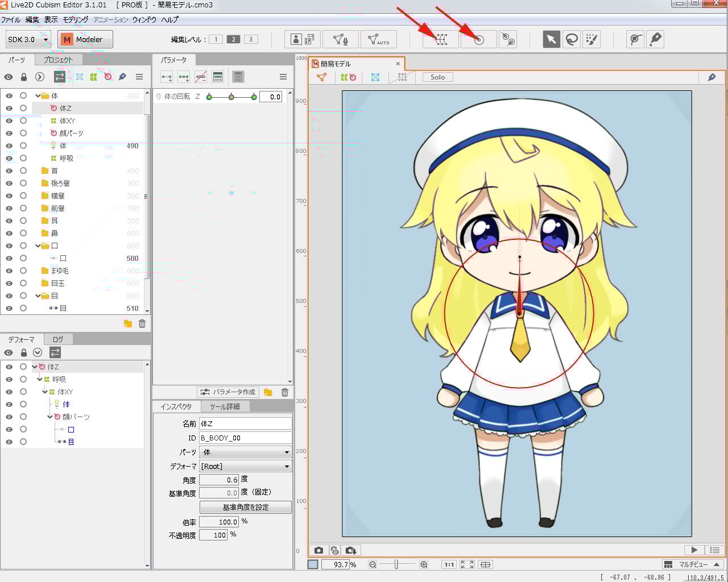
Task: Click the Modeler mode button
Action: click(x=85, y=39)
